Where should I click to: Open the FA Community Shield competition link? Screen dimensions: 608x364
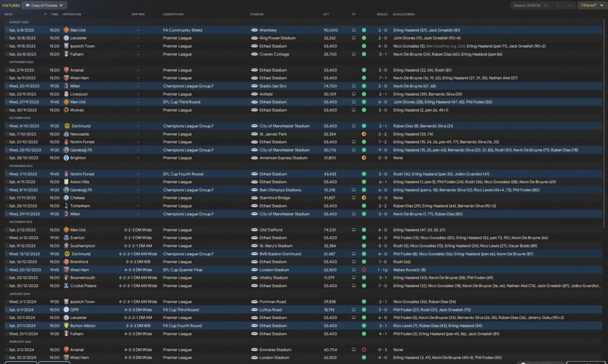[x=182, y=30]
